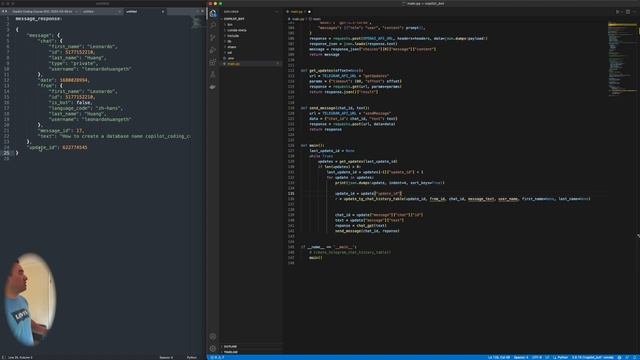Click the 'def main():' line in editor
Image resolution: width=640 pixels, height=360 pixels.
[x=313, y=145]
